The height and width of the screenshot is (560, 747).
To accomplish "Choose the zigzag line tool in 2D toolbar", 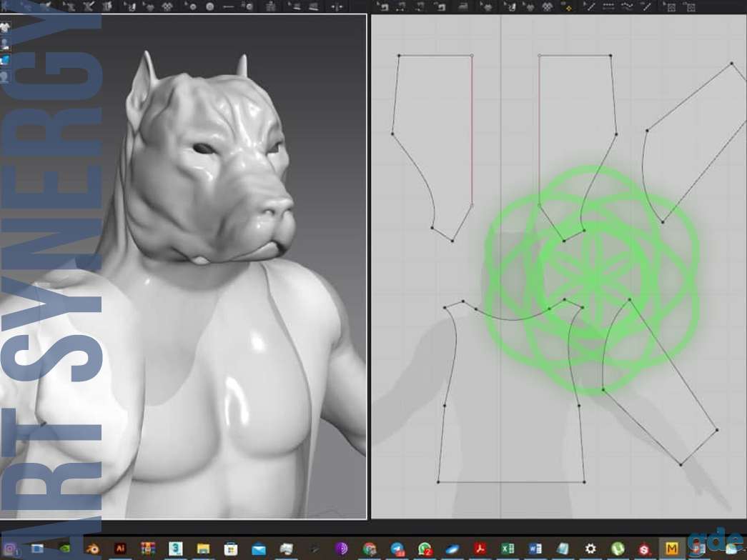I will click(x=627, y=6).
